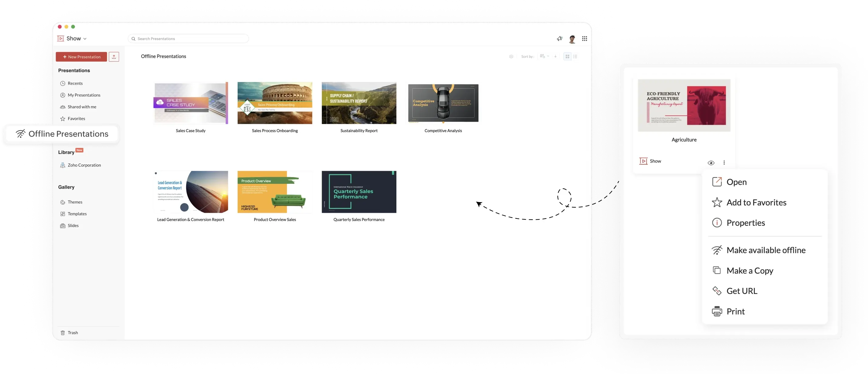Open Shared with me section
The width and height of the screenshot is (868, 374).
click(82, 107)
